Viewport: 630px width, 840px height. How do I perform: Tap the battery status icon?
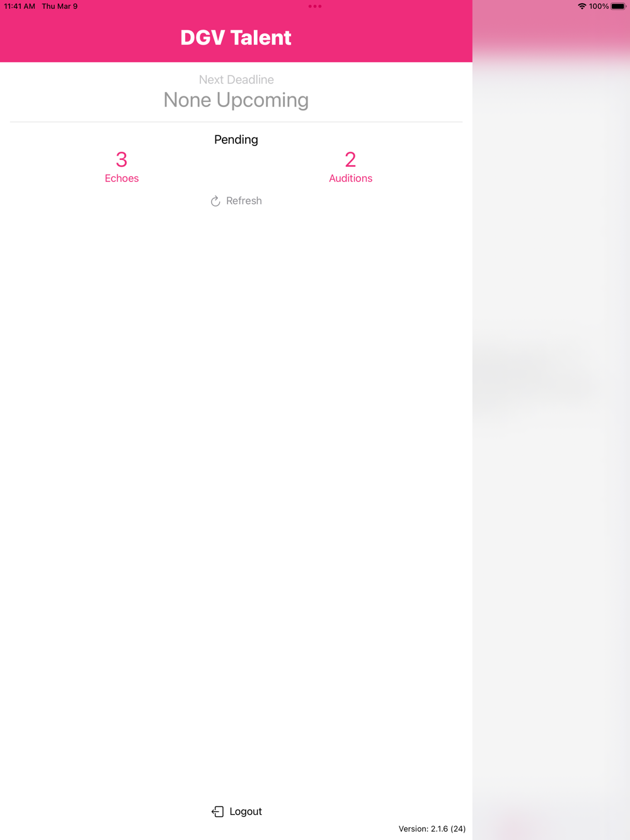[x=618, y=6]
